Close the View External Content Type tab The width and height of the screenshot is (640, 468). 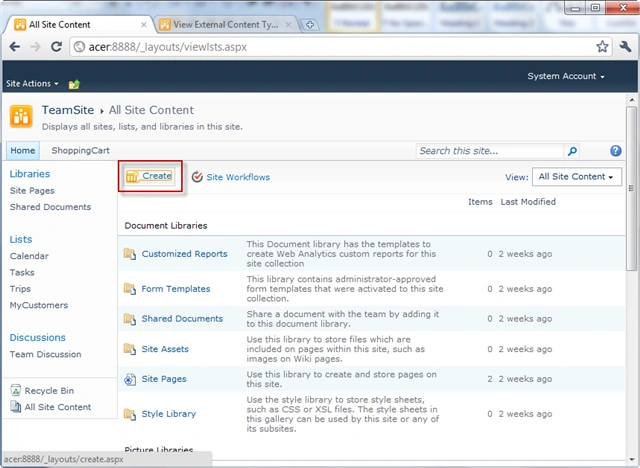(x=288, y=24)
